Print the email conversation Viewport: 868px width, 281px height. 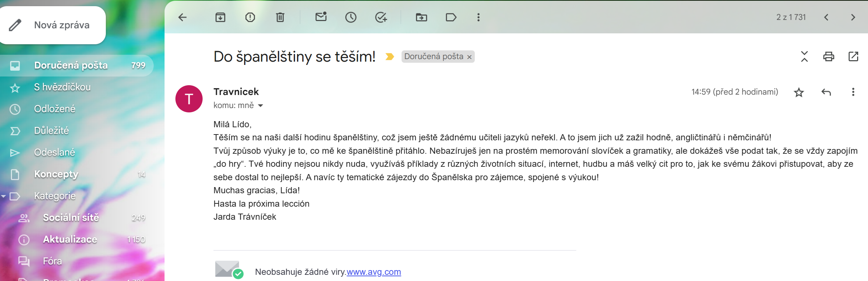[x=828, y=57]
